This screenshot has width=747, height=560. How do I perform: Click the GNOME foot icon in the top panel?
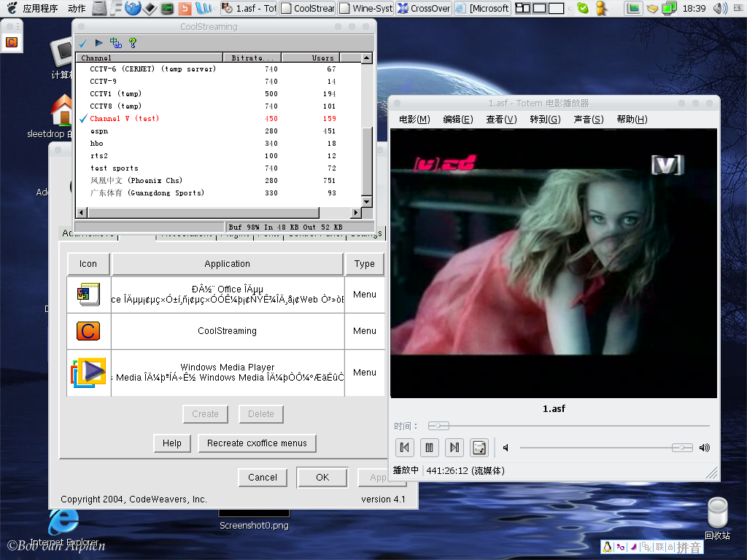12,8
